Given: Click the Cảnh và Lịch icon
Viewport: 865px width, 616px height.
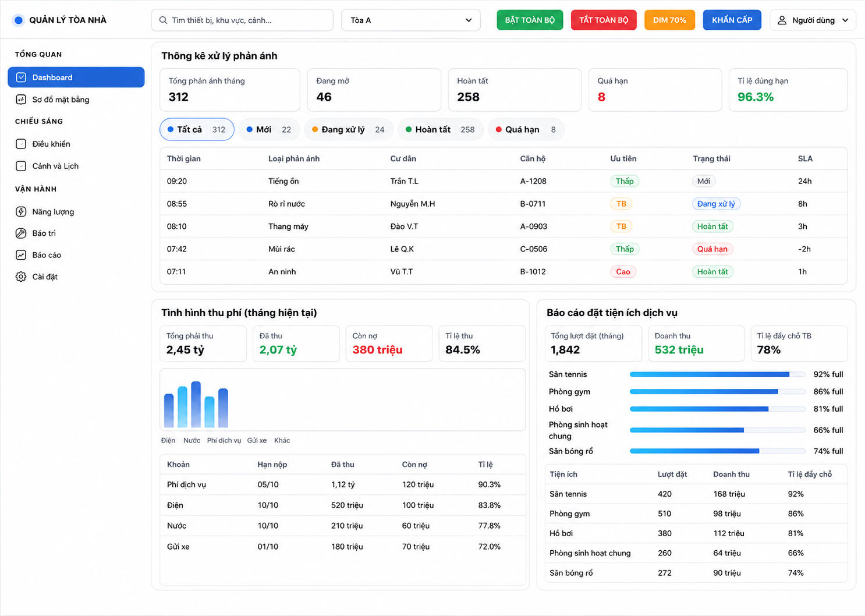Looking at the screenshot, I should 21,166.
